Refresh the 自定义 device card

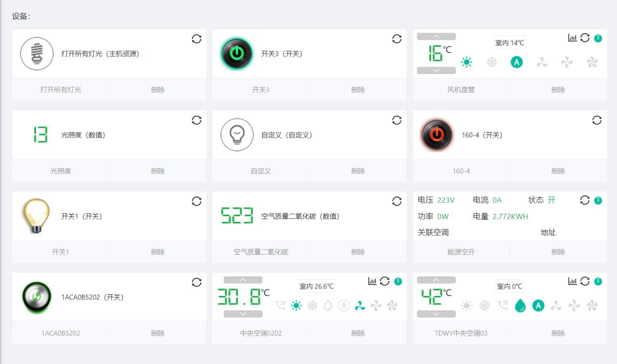click(x=397, y=120)
